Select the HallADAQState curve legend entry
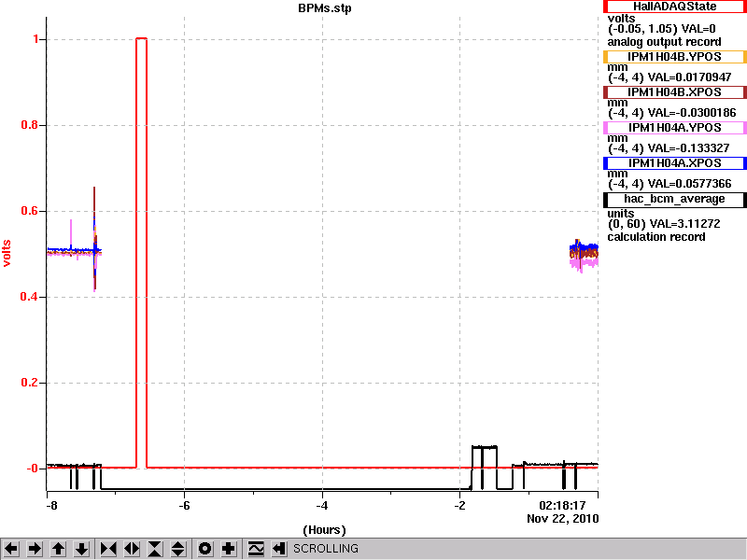Image resolution: width=747 pixels, height=560 pixels. tap(674, 7)
